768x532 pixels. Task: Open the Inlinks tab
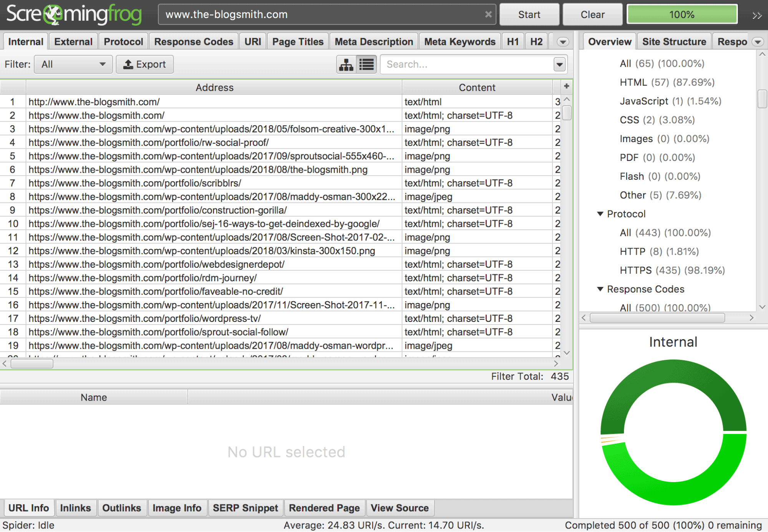(x=75, y=508)
